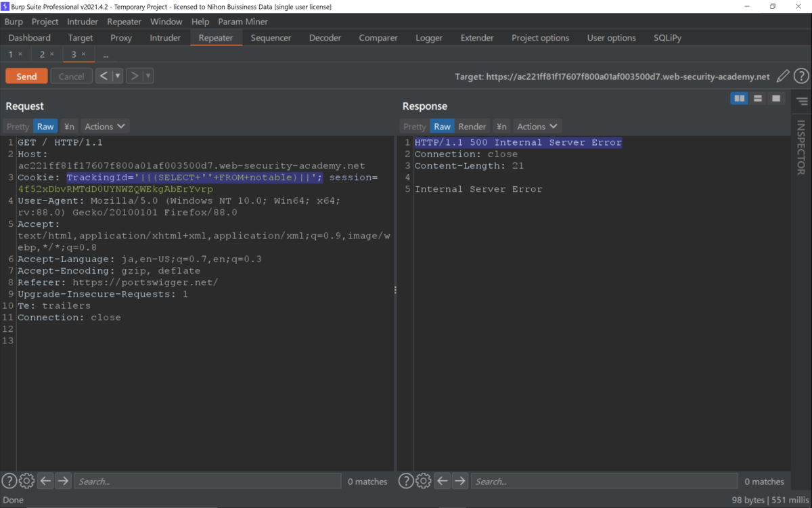Screen dimensions: 812x508
Task: Open back history dropdown arrow
Action: (118, 76)
